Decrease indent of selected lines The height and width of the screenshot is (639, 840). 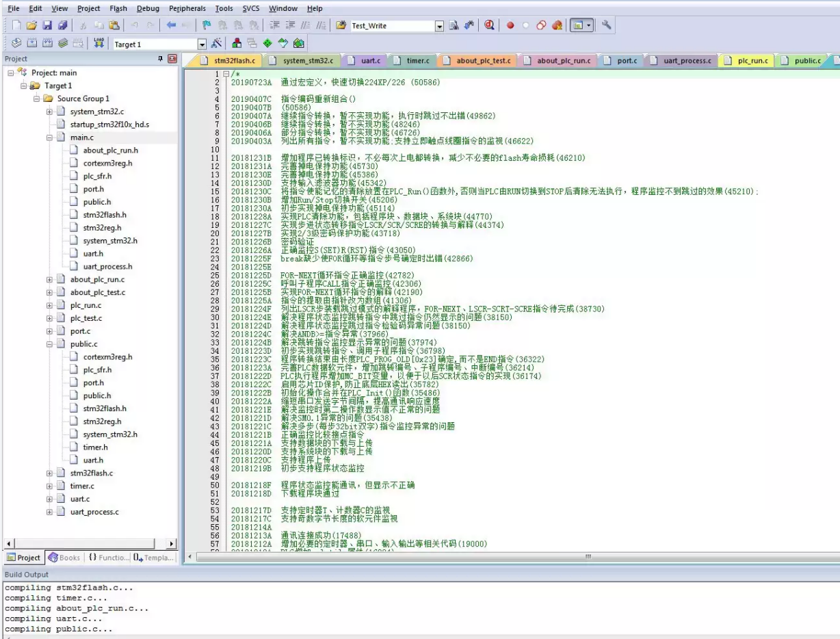(x=290, y=25)
